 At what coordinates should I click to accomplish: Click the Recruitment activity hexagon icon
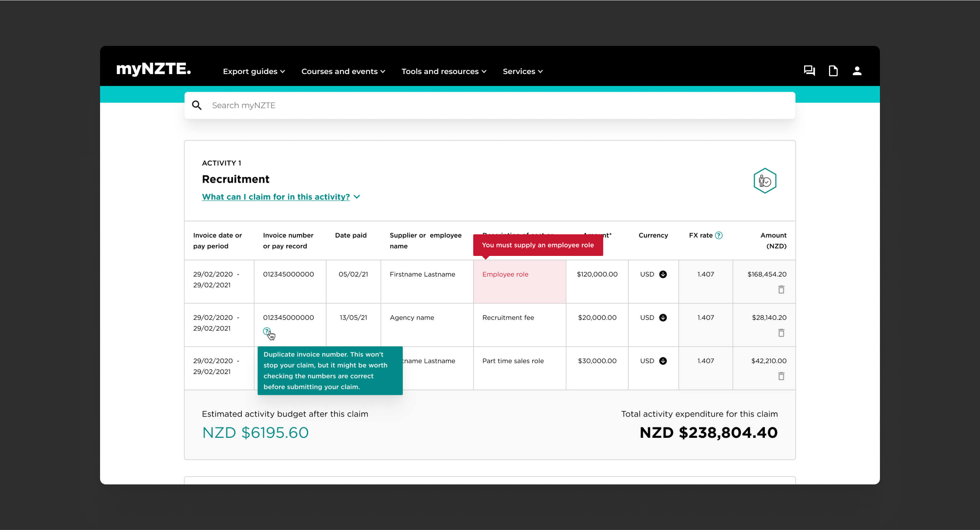click(765, 180)
